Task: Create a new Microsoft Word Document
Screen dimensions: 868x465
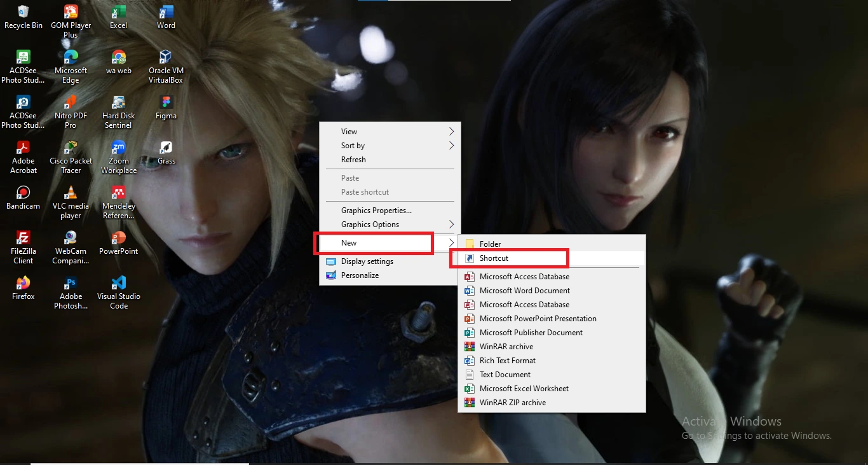Action: coord(552,291)
